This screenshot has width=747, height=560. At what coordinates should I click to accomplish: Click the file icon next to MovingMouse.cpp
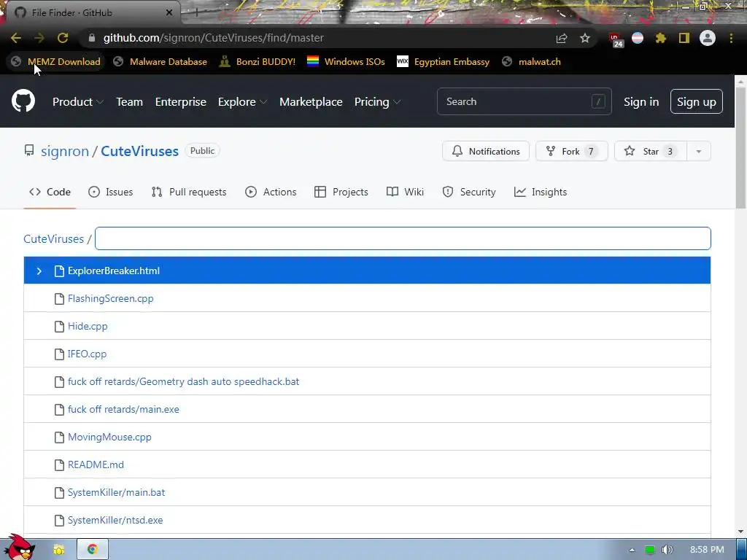click(x=59, y=437)
